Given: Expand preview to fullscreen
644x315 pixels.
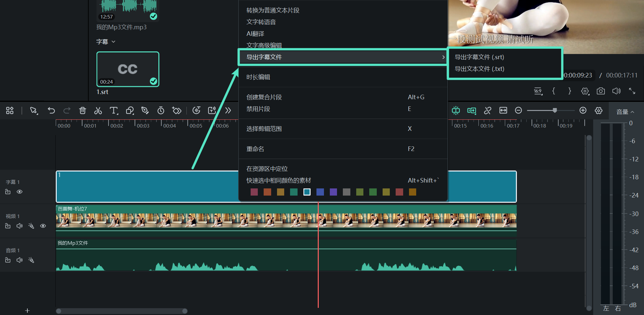Looking at the screenshot, I should click(632, 91).
